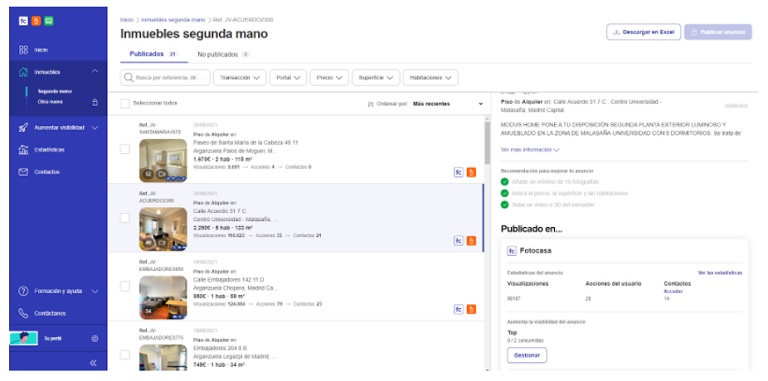Click the 'Publicado en...' heading
The image size is (768, 381).
(x=531, y=229)
